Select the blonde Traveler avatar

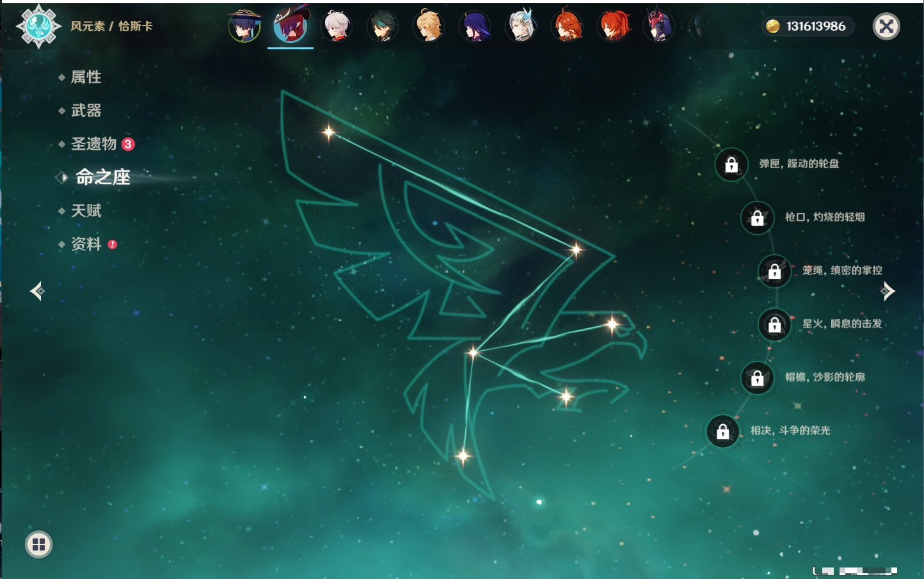[429, 26]
